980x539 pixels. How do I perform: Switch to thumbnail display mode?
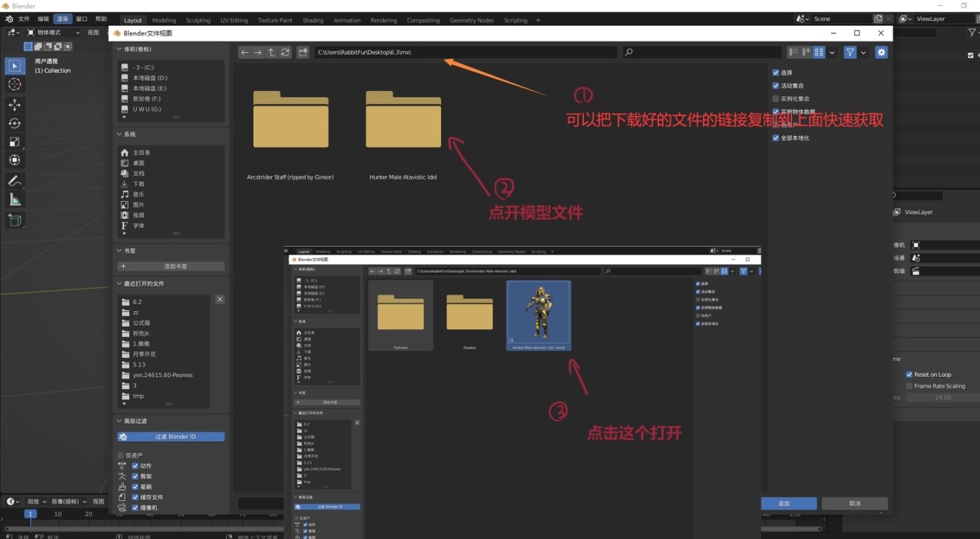pyautogui.click(x=819, y=52)
